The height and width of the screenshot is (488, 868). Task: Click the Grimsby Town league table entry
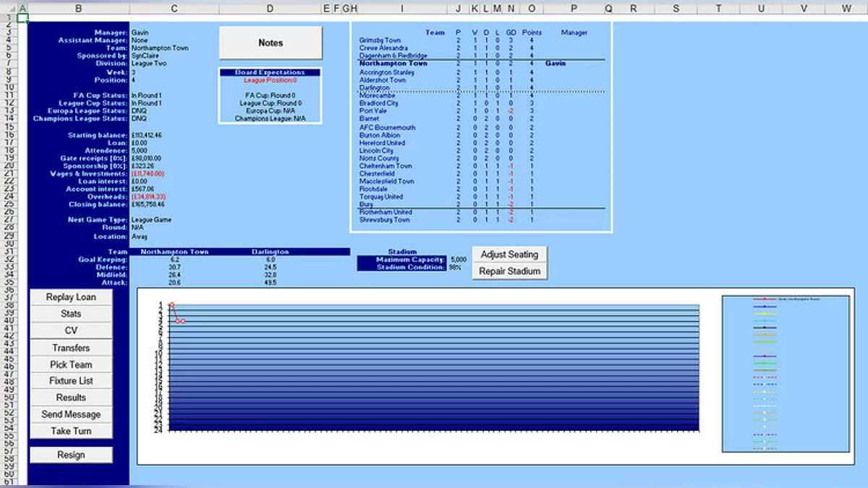(380, 40)
